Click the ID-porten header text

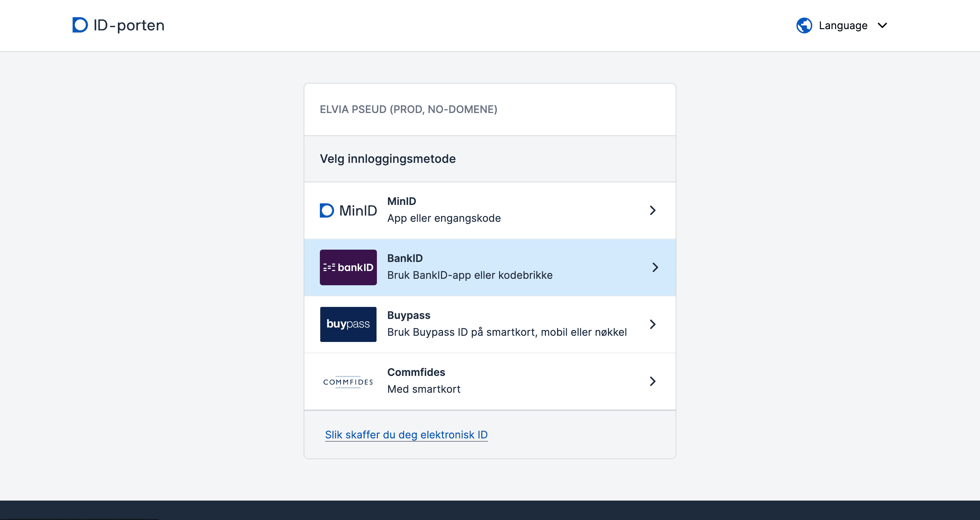129,26
